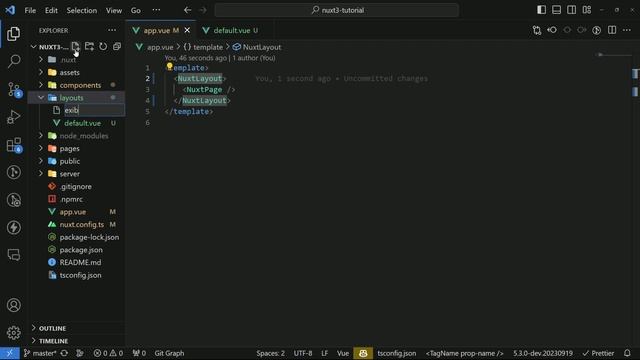Click the split editor right icon
The width and height of the screenshot is (640, 360).
tap(612, 30)
